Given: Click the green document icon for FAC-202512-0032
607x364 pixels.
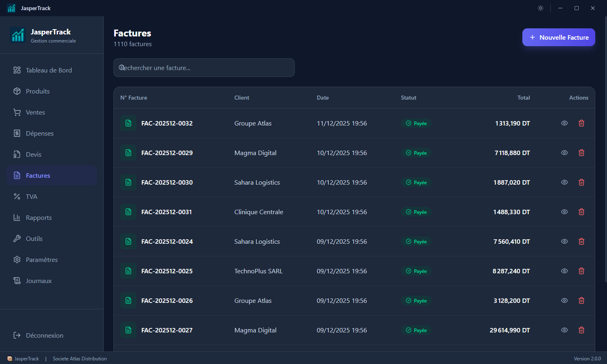Looking at the screenshot, I should point(128,123).
